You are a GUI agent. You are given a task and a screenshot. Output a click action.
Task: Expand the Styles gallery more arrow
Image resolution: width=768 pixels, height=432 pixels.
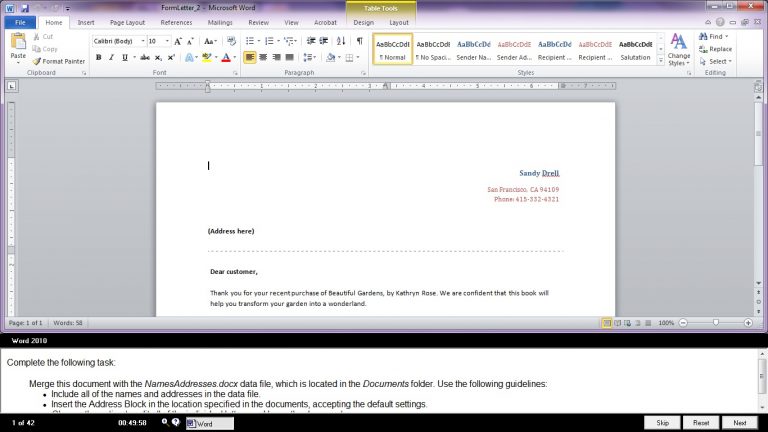point(660,59)
